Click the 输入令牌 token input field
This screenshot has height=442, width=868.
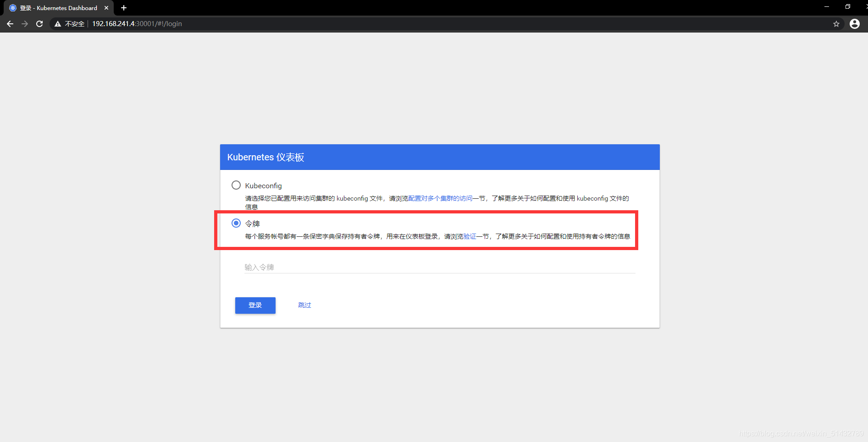440,267
